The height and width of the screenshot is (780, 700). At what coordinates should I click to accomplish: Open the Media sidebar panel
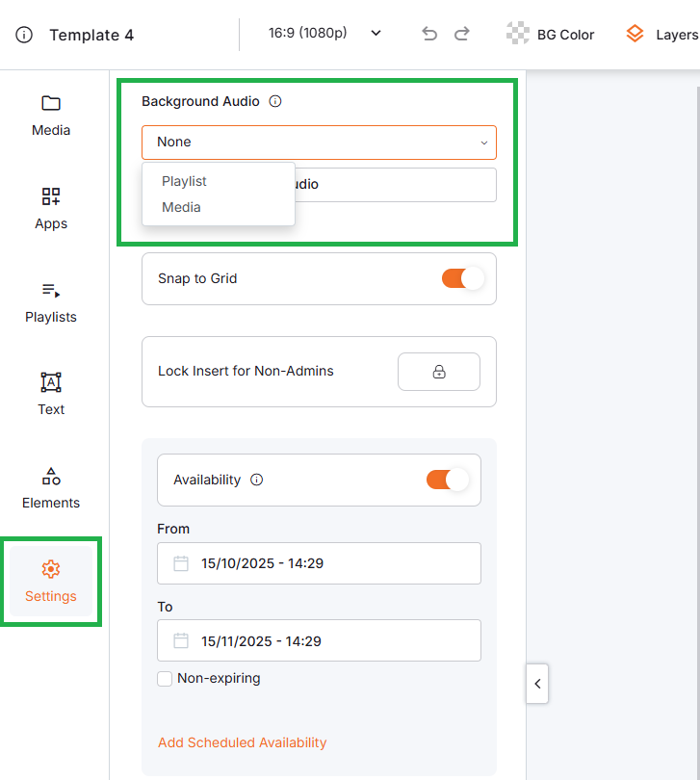(51, 116)
